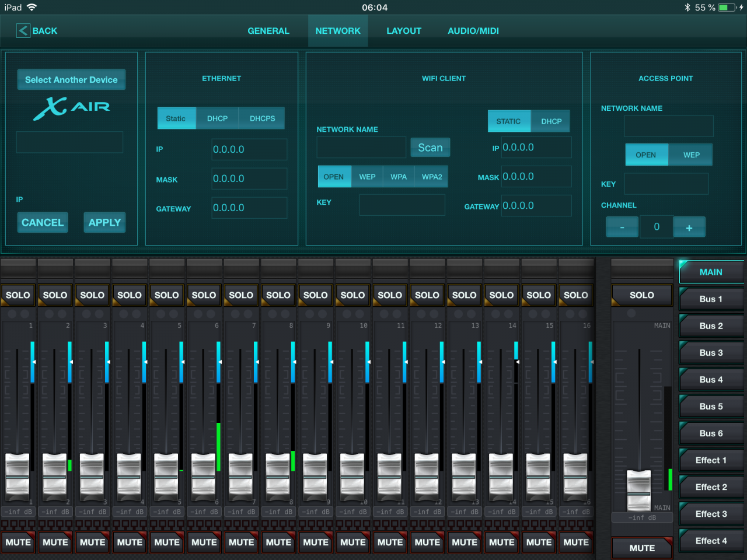
Task: Select Effect 3 sends layer
Action: click(x=711, y=514)
